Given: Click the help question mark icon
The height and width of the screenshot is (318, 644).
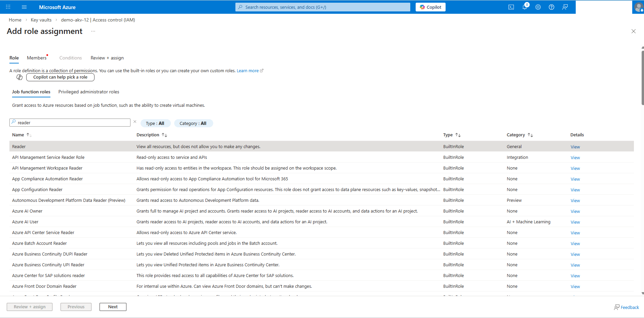Looking at the screenshot, I should click(x=552, y=7).
